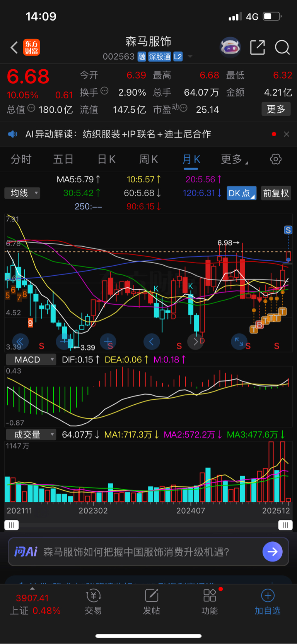Click the AI question input field
Screen dimensions: 297x644
tap(148, 551)
